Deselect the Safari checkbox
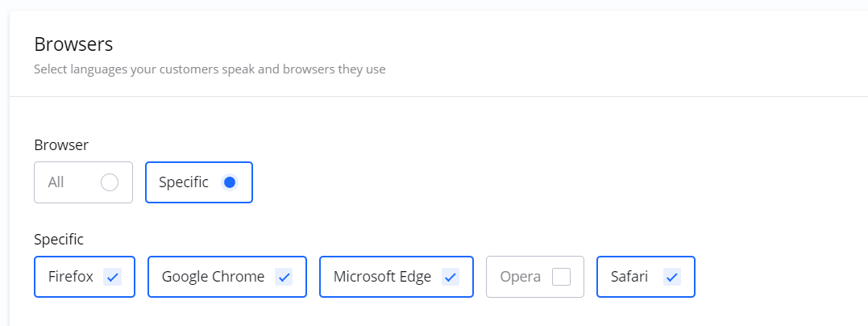The height and width of the screenshot is (326, 868). tap(672, 277)
